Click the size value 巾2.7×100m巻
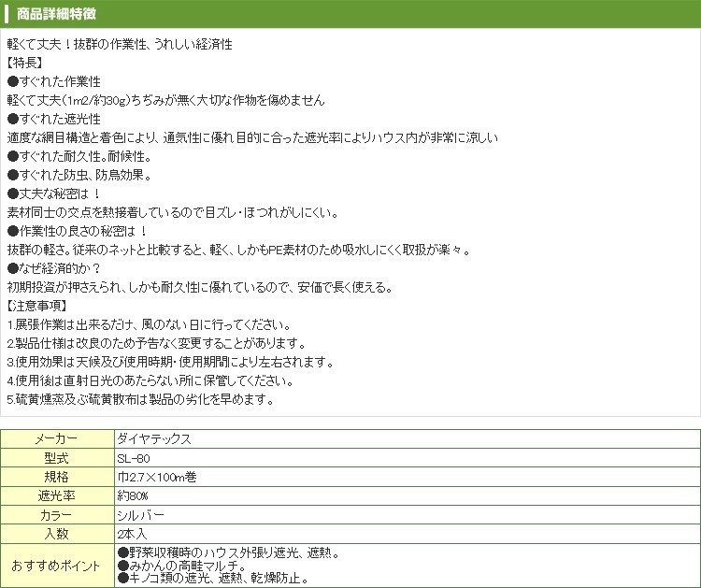Screen dimensions: 701x588 (x=157, y=477)
